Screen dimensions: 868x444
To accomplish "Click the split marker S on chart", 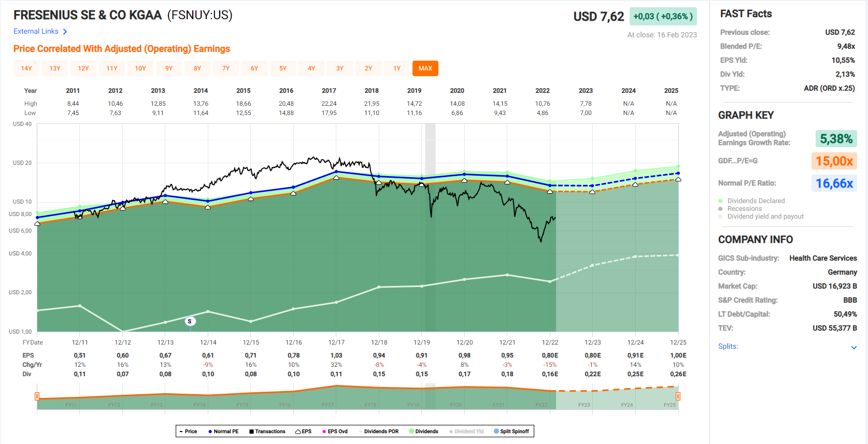I will [x=190, y=321].
